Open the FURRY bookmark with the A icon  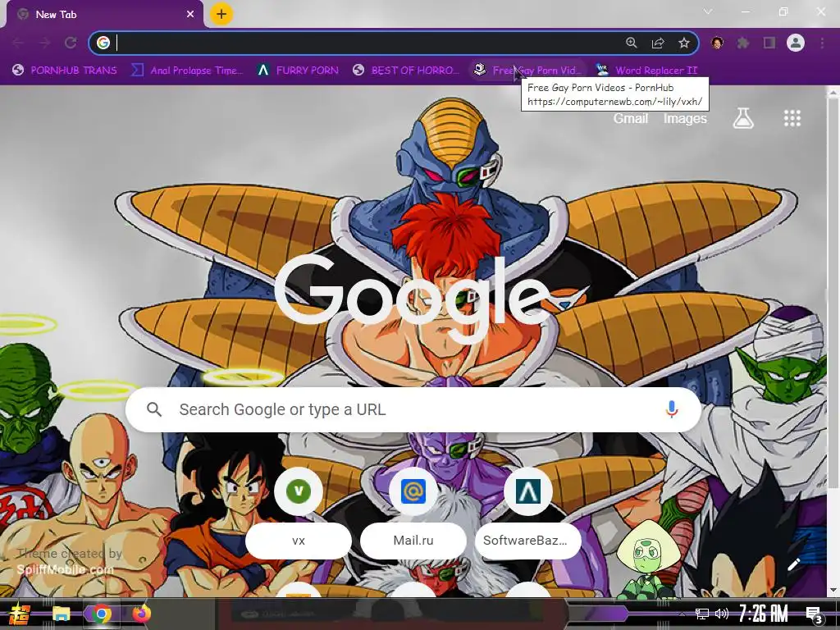click(x=298, y=71)
